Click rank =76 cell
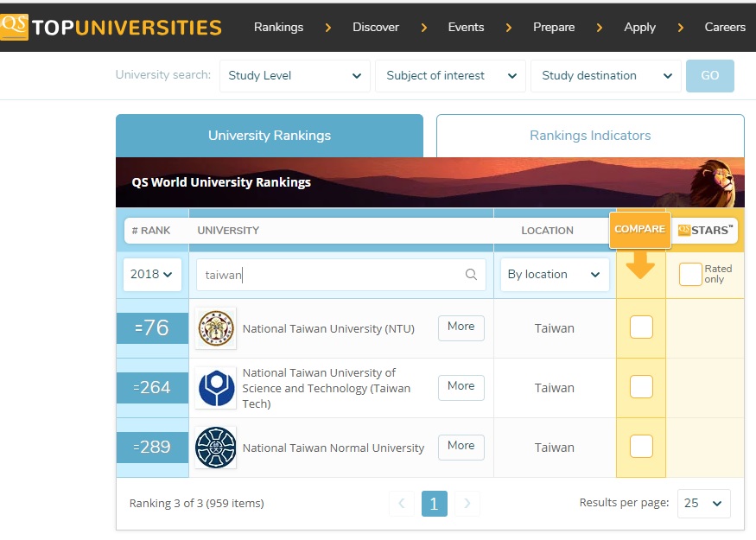Viewport: 756px width, 540px height. point(152,327)
